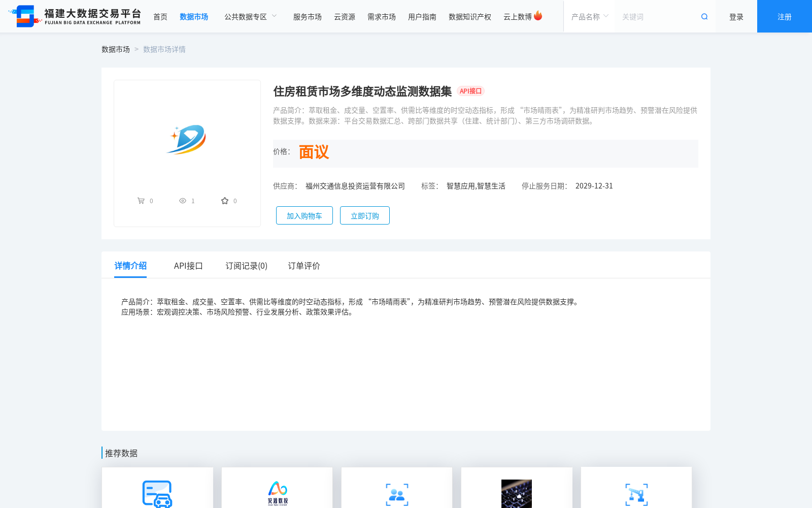
Task: Click the Fujian Big Data Exchange Platform logo
Action: tap(75, 16)
